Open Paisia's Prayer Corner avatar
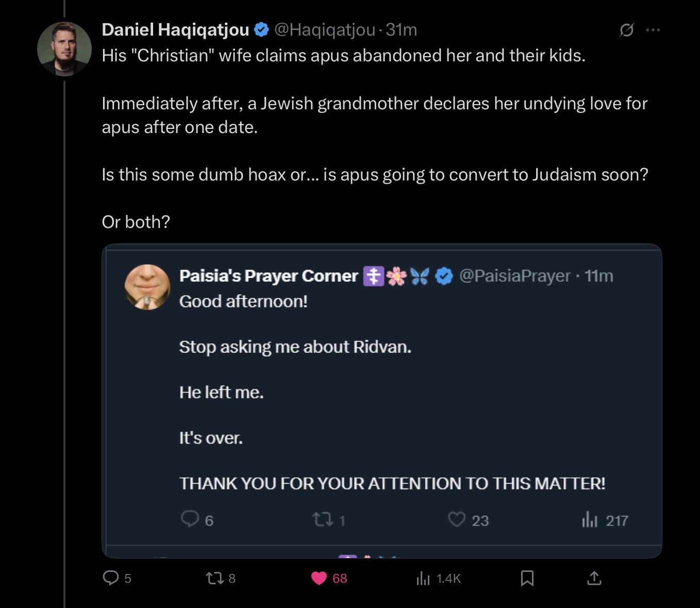Viewport: 700px width, 608px height. coord(147,287)
